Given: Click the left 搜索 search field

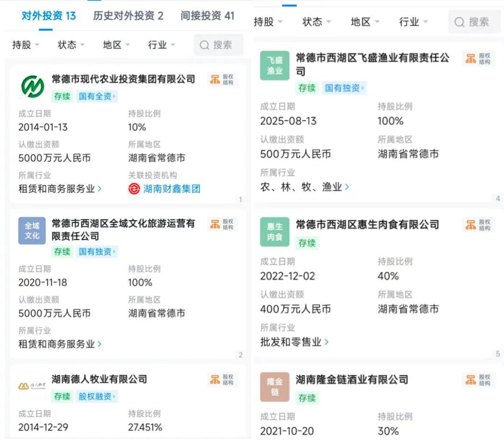Looking at the screenshot, I should 218,45.
